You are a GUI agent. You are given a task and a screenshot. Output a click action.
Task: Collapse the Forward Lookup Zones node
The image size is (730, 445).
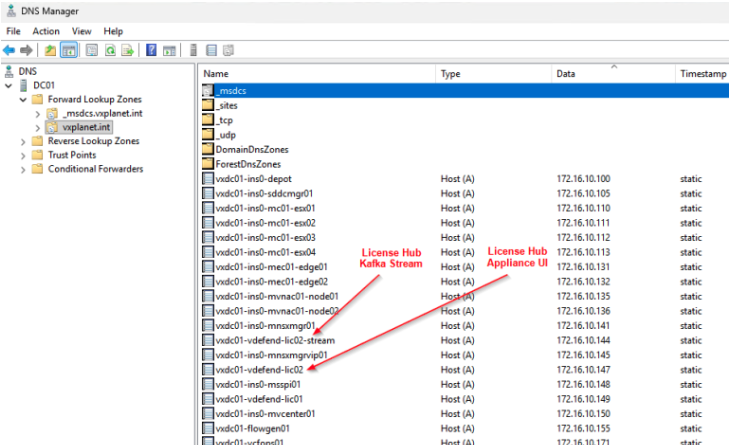point(23,100)
